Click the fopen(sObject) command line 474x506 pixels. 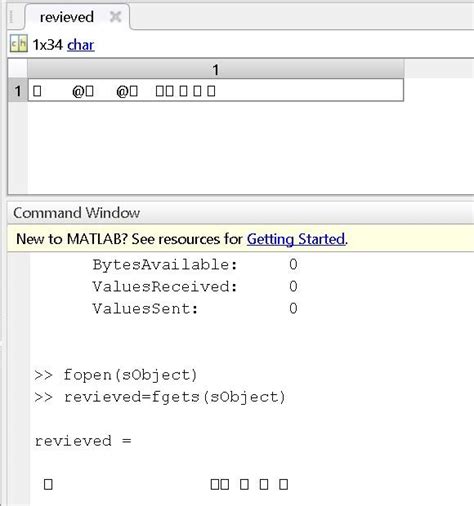116,375
